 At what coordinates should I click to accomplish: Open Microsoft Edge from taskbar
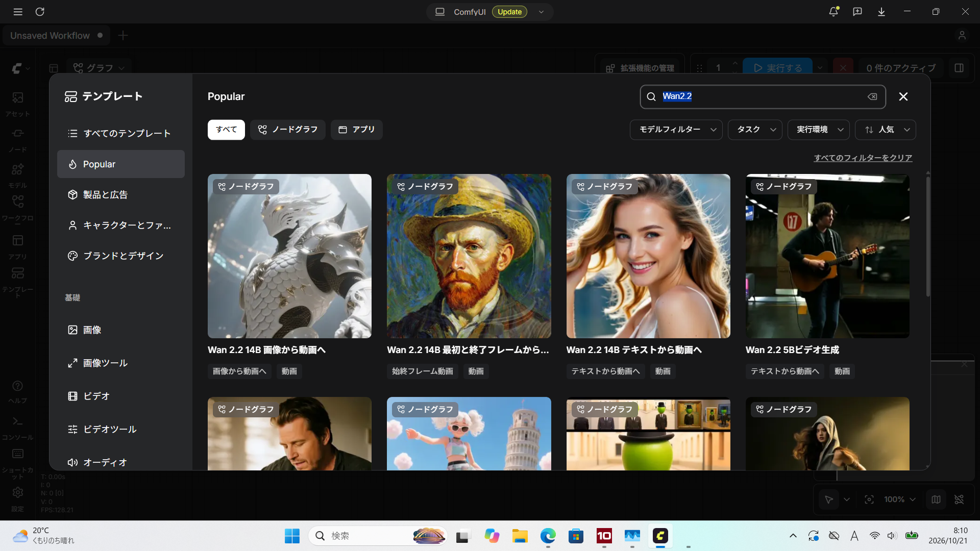click(x=548, y=536)
